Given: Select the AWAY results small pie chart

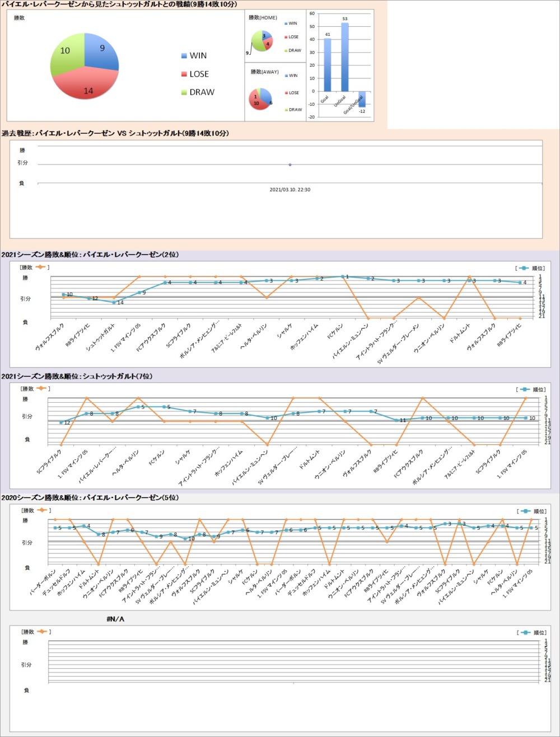Looking at the screenshot, I should tap(260, 98).
